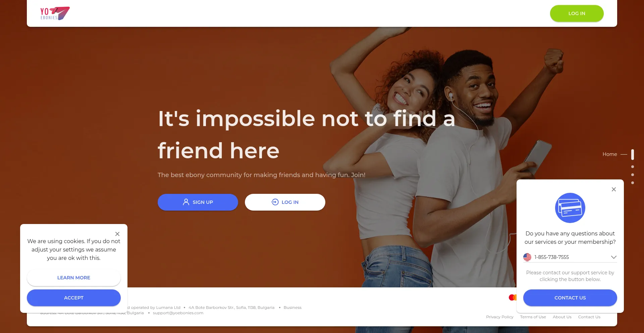The height and width of the screenshot is (333, 644).
Task: Close the cookie notice popup
Action: [117, 234]
